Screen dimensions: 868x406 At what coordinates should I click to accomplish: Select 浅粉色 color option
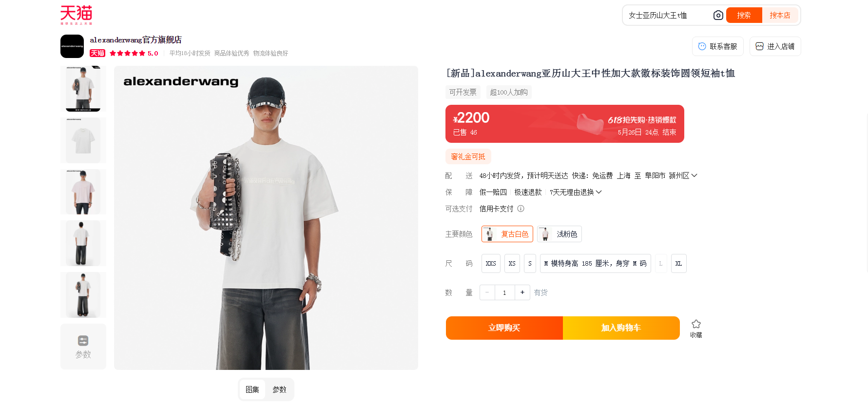(559, 234)
